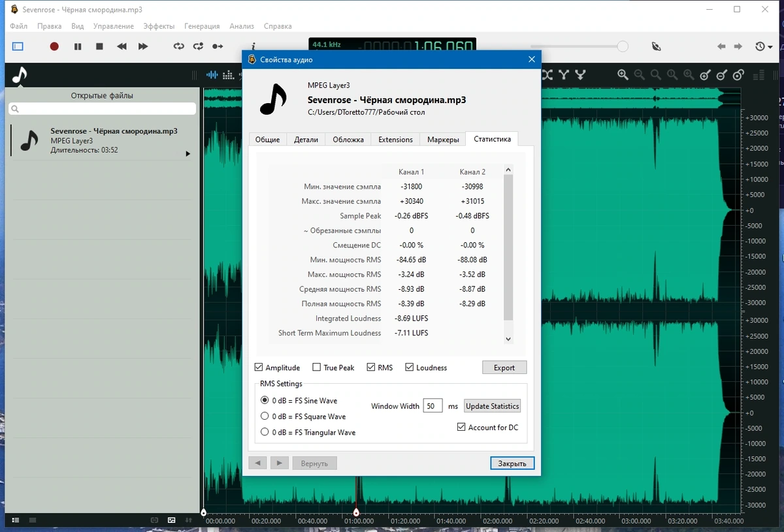Toggle the sidebar panel icon

click(x=18, y=46)
